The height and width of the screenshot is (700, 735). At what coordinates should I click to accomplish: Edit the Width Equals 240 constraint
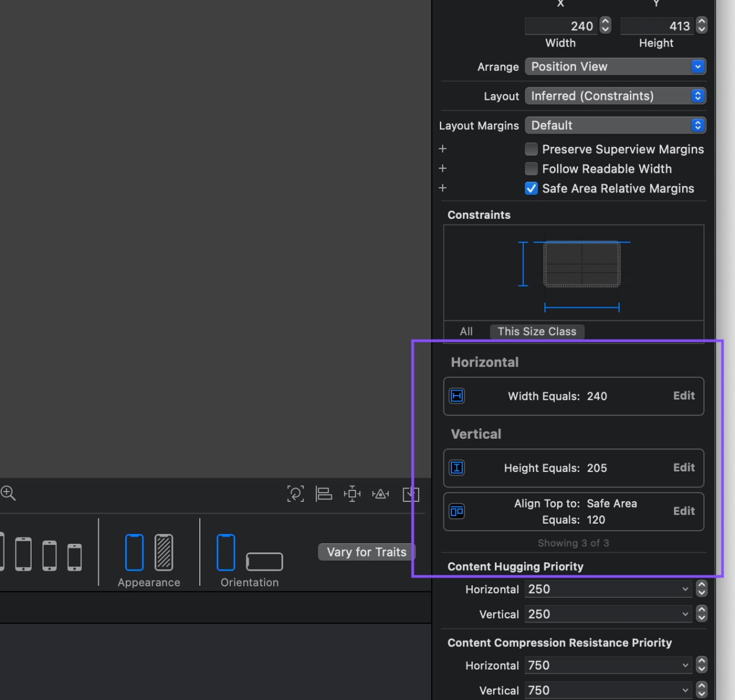pos(683,396)
